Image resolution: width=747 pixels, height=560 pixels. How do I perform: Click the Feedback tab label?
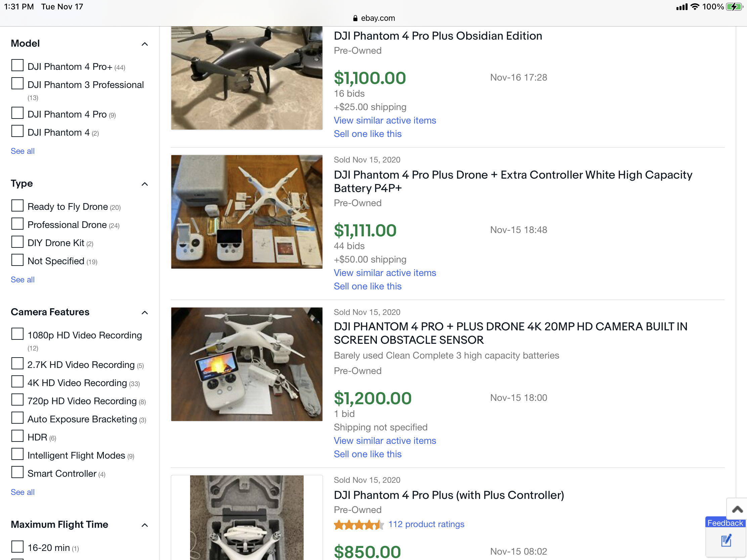click(x=725, y=523)
